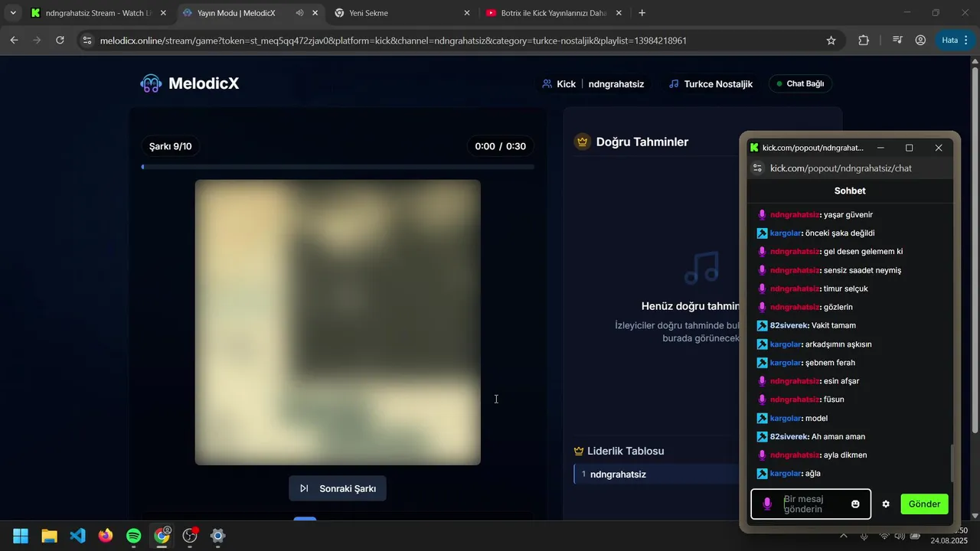Click ndngrahatsiz username on füsun message
Image resolution: width=980 pixels, height=551 pixels.
[x=795, y=399]
